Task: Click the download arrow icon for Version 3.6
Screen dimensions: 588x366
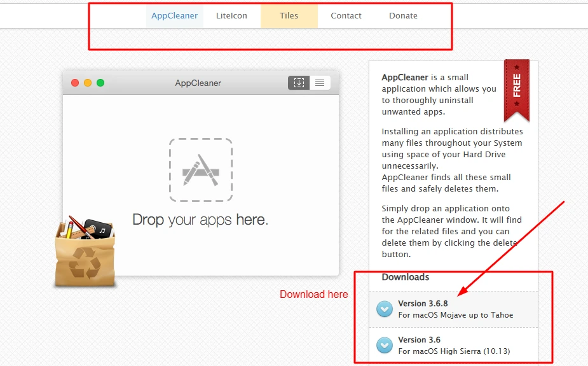Action: coord(384,345)
